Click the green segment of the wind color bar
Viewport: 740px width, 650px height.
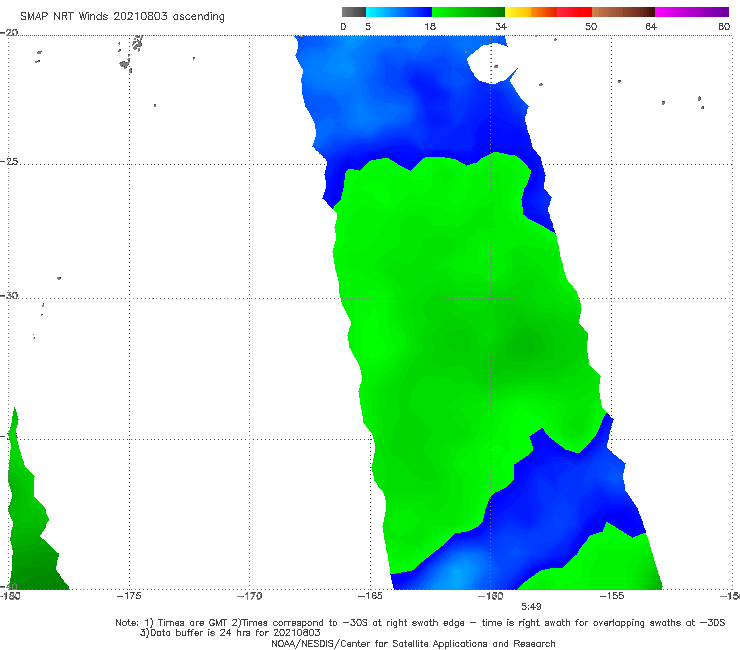click(468, 12)
